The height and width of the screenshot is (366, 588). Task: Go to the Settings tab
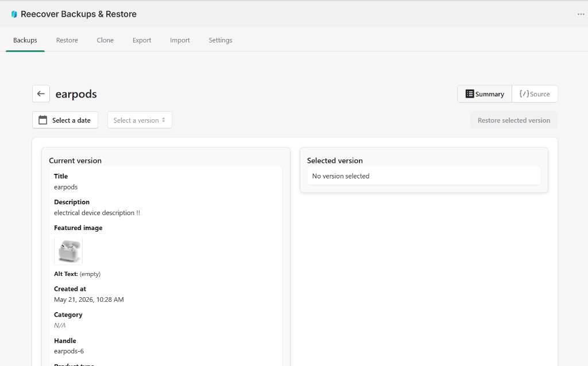220,40
